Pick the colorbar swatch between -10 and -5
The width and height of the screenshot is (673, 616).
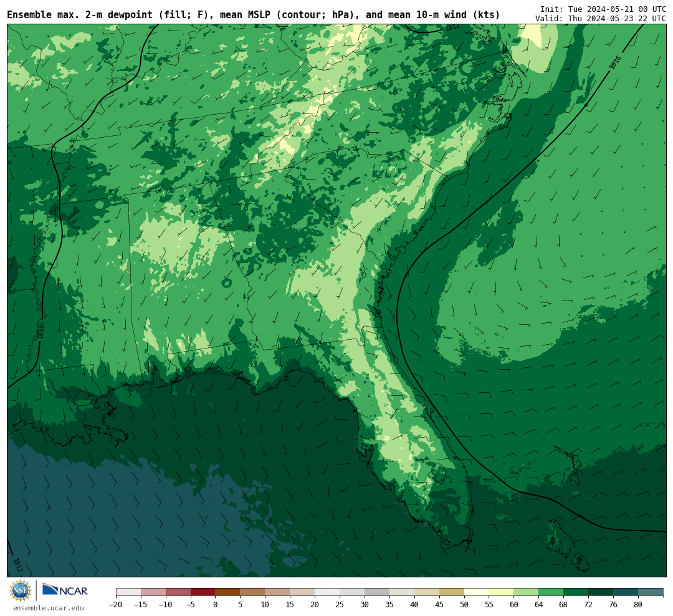point(178,592)
